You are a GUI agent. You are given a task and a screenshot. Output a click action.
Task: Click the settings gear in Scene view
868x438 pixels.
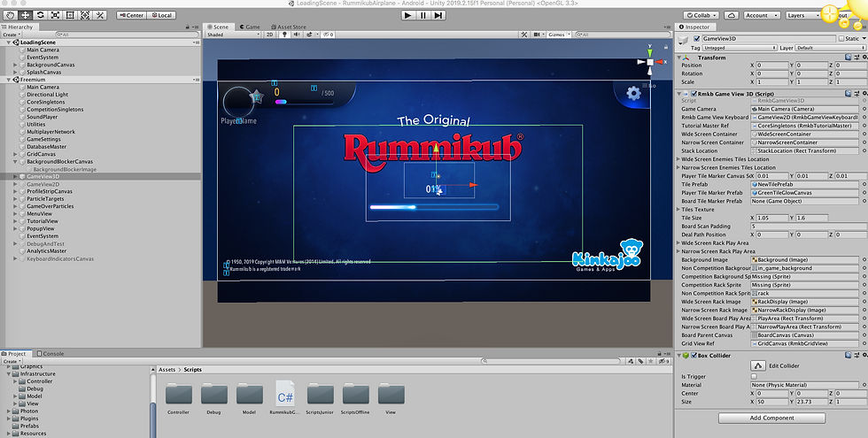click(633, 93)
